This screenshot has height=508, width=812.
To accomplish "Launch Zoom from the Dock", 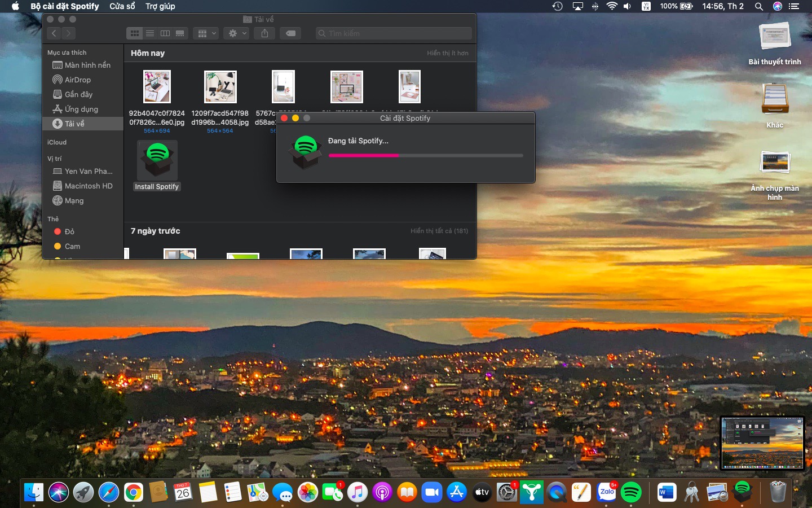I will 432,493.
